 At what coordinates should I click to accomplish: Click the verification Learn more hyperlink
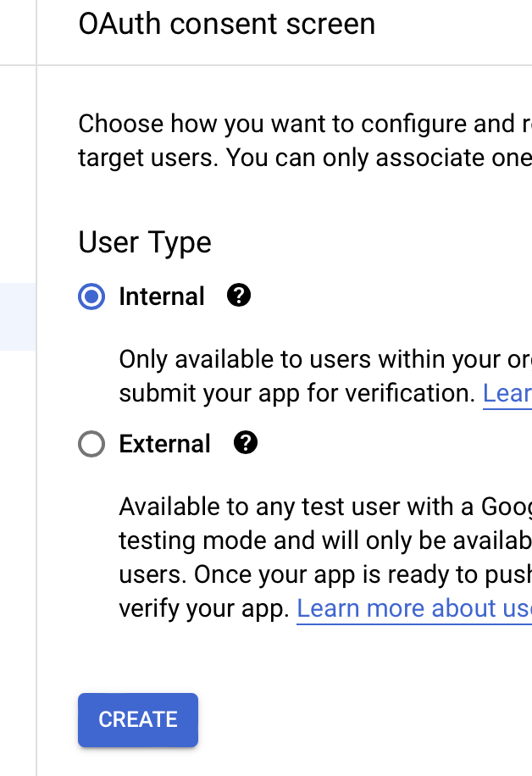507,393
